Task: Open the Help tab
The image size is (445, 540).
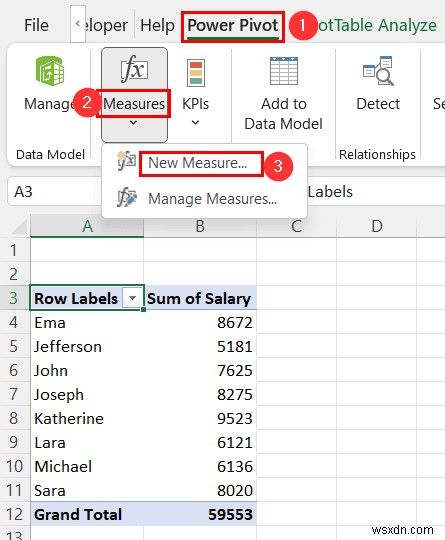Action: click(157, 25)
